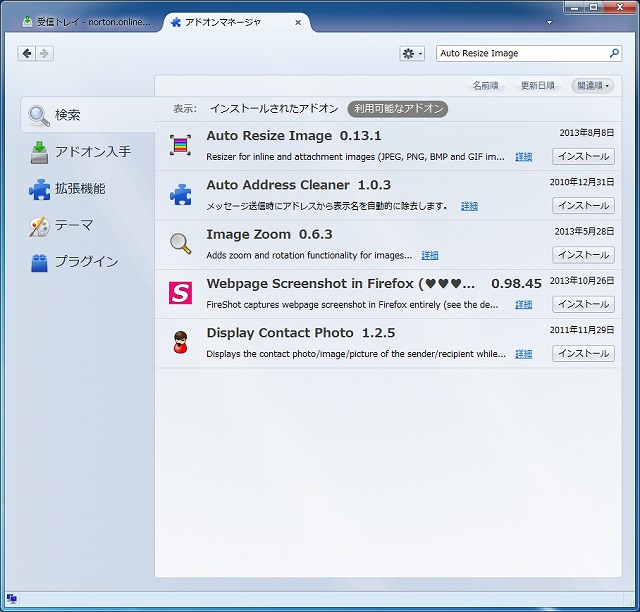
Task: Go forward with the right arrow button
Action: tap(44, 53)
